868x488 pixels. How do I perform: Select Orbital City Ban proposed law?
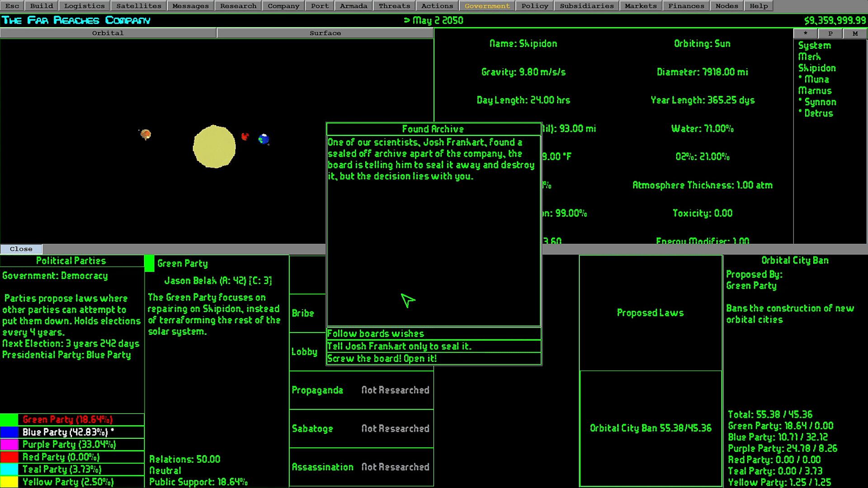pyautogui.click(x=650, y=428)
